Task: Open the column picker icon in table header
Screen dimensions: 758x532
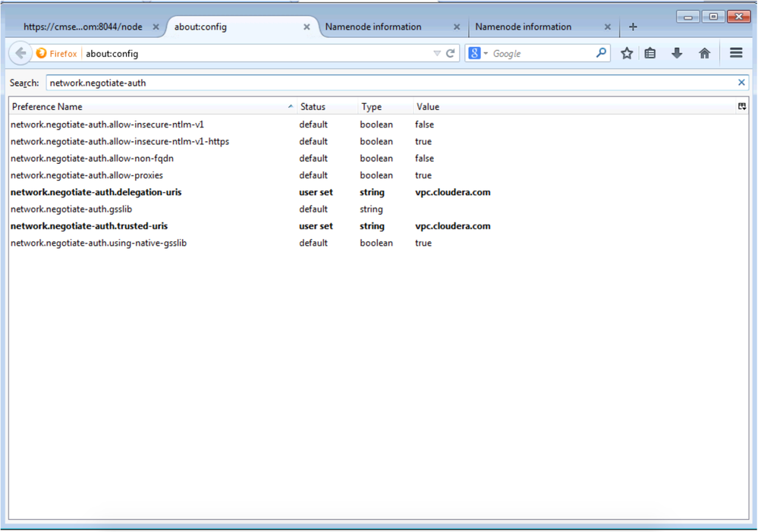Action: (x=742, y=106)
